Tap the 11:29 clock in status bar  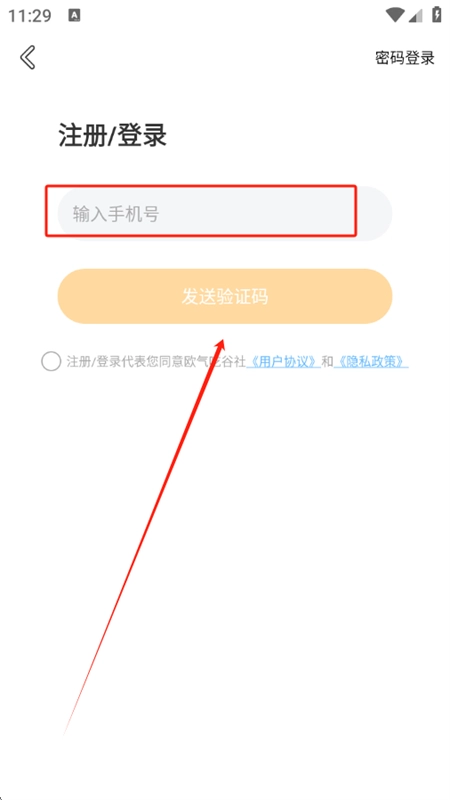(30, 16)
